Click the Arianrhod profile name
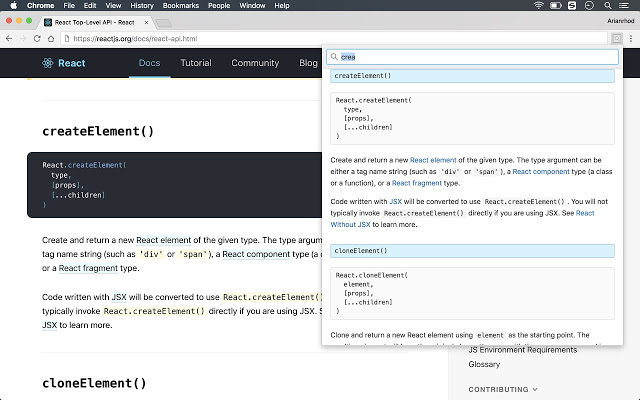The image size is (640, 400). coord(620,21)
